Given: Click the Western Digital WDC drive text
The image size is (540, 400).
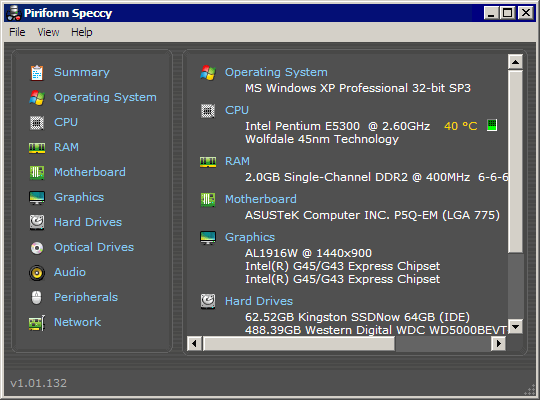Looking at the screenshot, I should (x=376, y=330).
